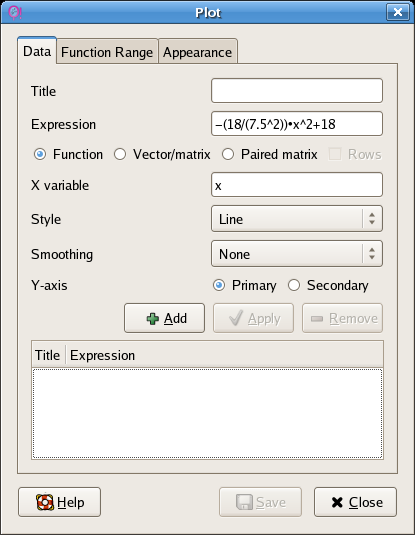Screen dimensions: 415x535
Task: Select the Paired matrix radio option
Action: point(228,155)
